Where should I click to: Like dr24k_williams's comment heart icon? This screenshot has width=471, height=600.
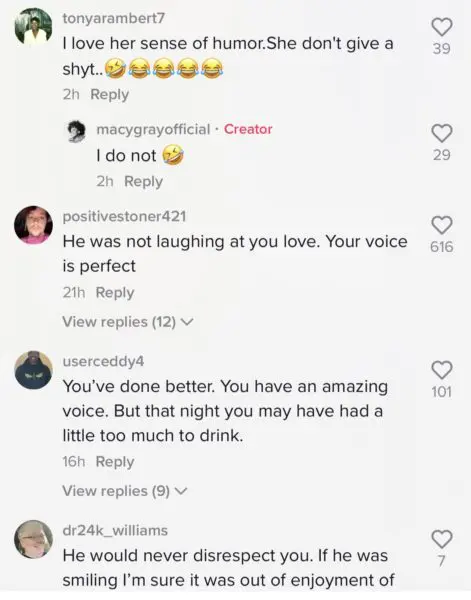point(442,539)
